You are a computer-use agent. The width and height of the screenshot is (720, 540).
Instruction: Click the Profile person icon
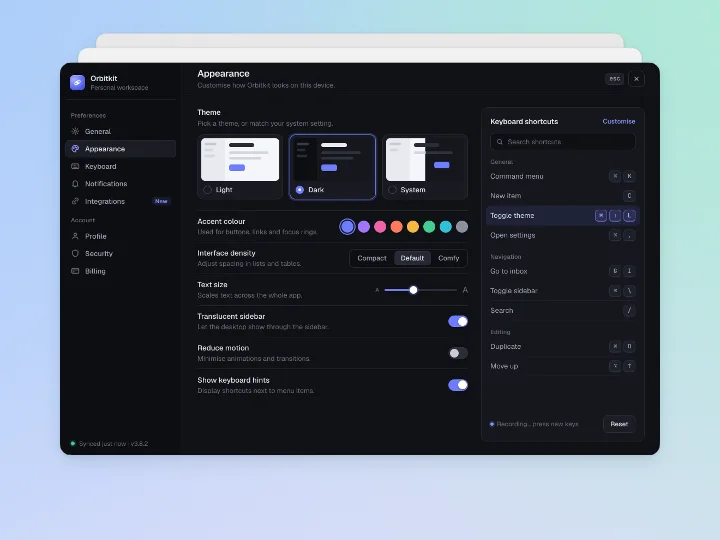(75, 236)
